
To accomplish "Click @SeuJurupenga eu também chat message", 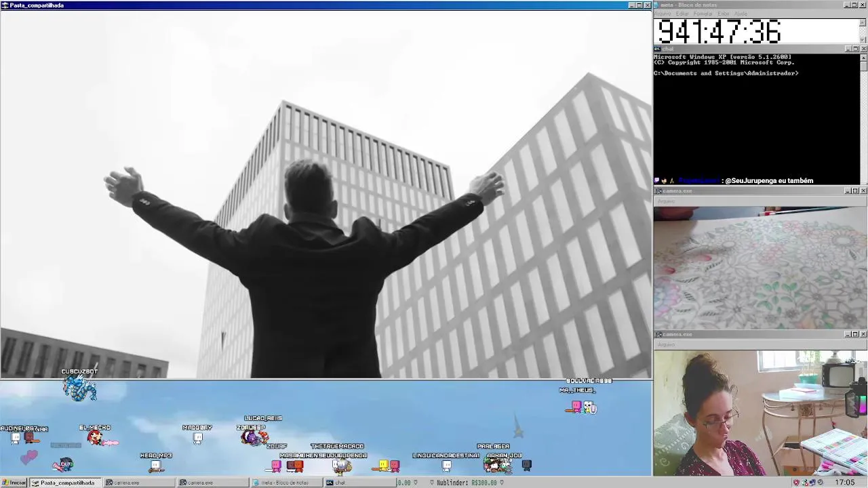I will point(768,181).
